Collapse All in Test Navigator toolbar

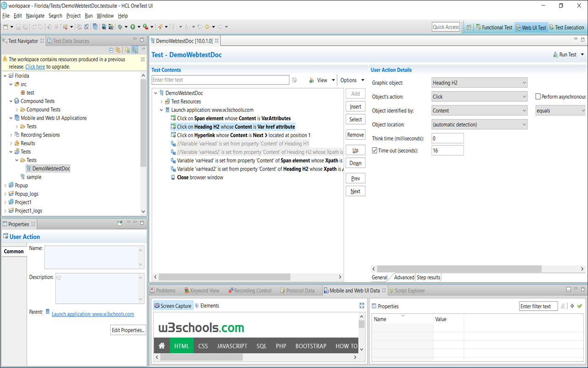(x=111, y=50)
